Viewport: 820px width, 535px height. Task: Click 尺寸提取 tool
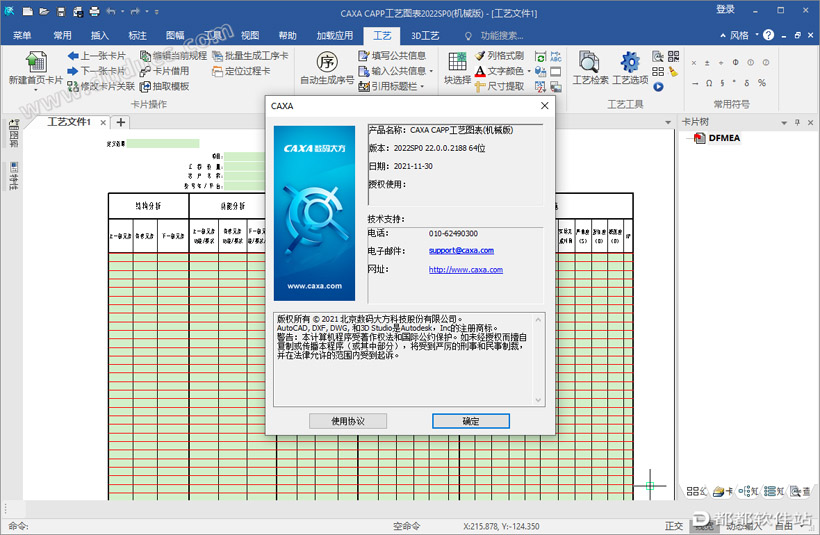[499, 86]
